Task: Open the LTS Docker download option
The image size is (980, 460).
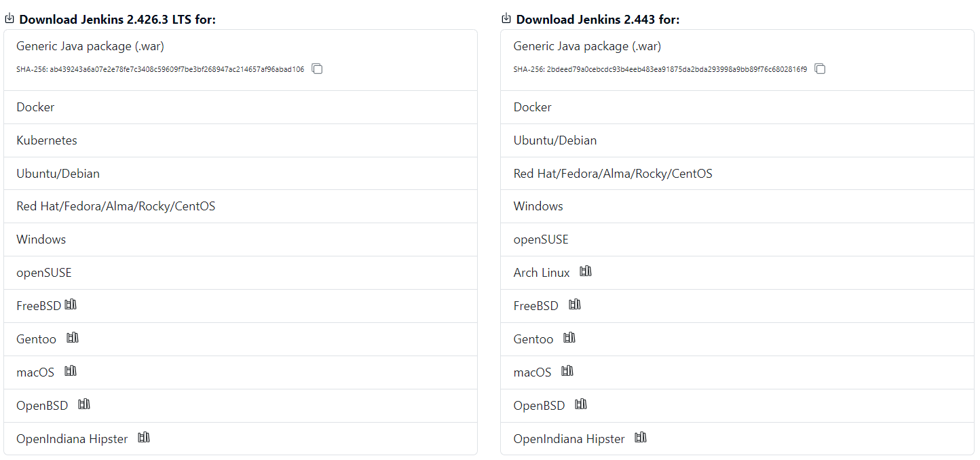Action: click(35, 107)
